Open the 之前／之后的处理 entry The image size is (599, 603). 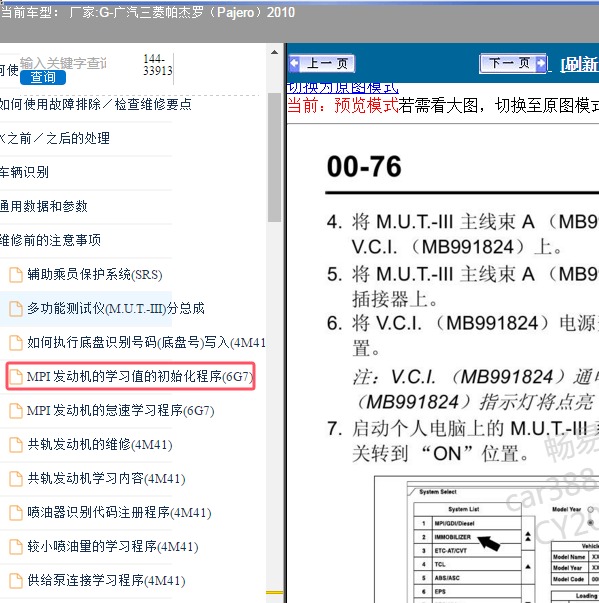click(x=55, y=138)
